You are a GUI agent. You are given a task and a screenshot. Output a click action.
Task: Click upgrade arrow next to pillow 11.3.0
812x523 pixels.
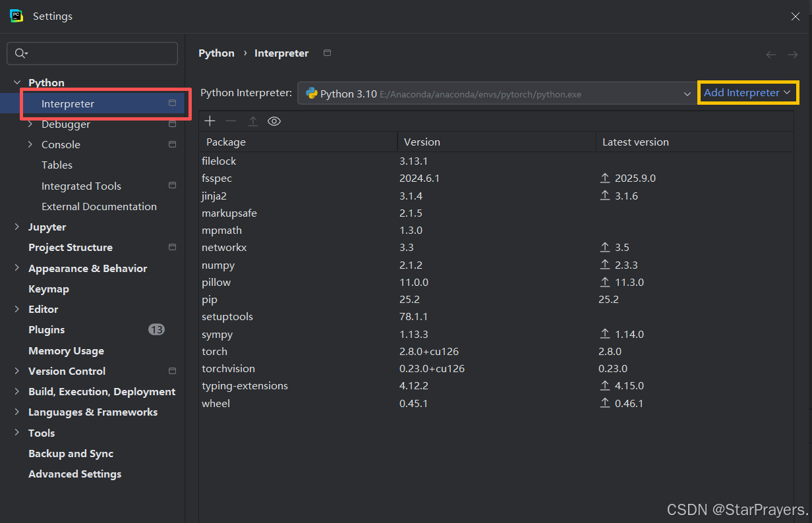(x=605, y=282)
